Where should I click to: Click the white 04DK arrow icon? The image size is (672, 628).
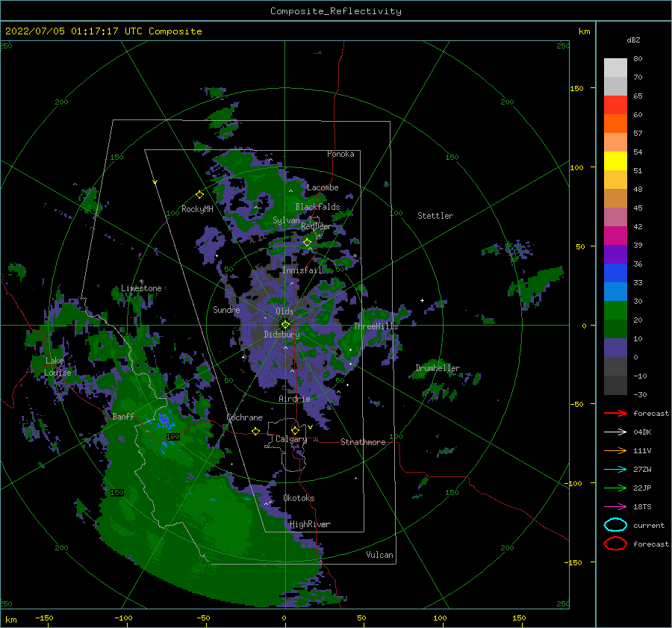615,432
